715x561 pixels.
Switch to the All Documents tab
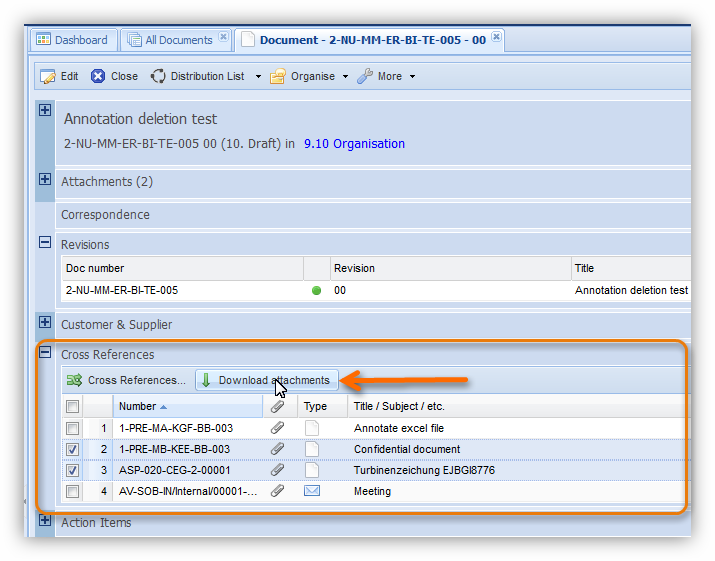tap(176, 40)
